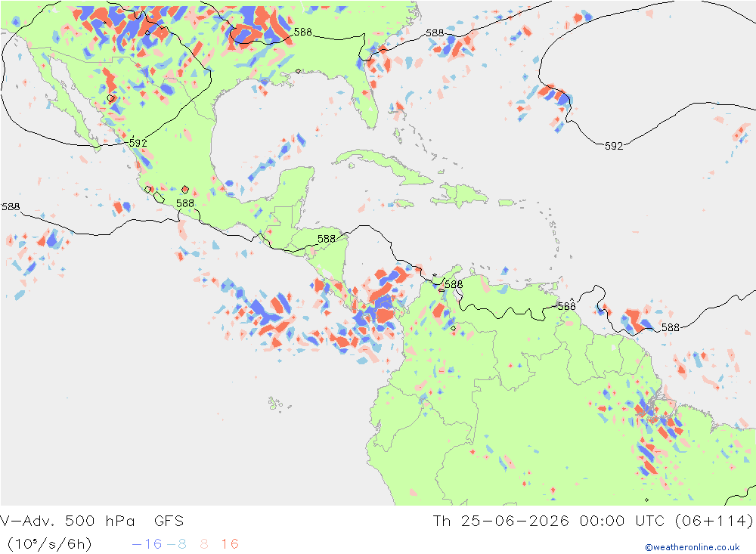Click the 592 contour label over Mexico
Image resolution: width=756 pixels, height=554 pixels.
(138, 143)
